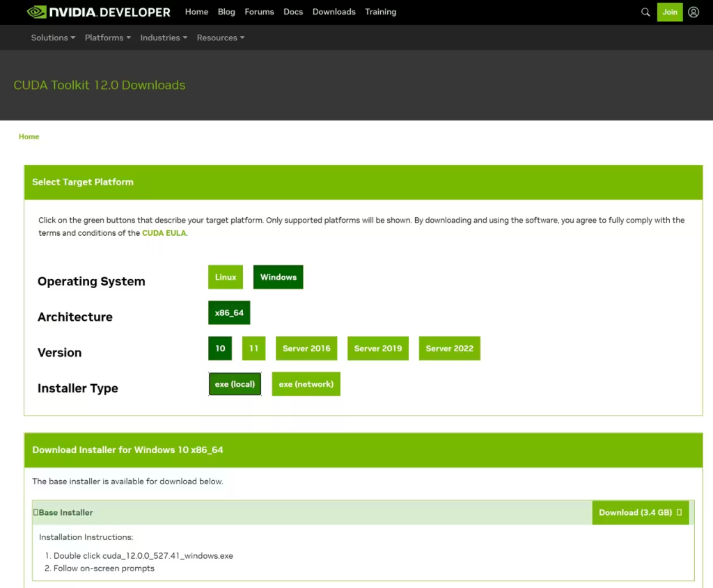Screen dimensions: 713x588
Task: Click the Installation Instructions label
Action: pos(86,537)
